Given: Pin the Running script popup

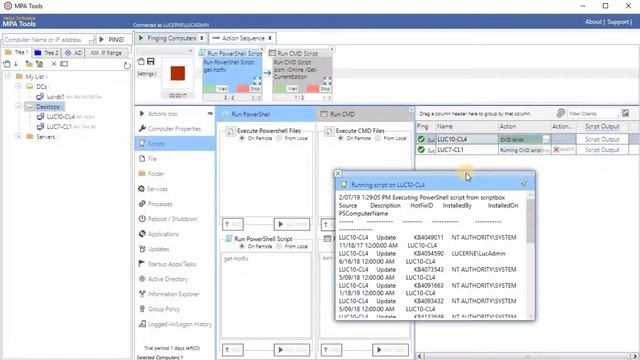Looking at the screenshot, I should click(x=524, y=184).
